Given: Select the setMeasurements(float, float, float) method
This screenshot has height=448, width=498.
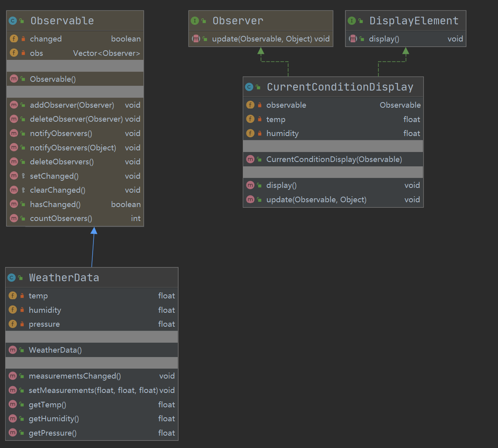Looking at the screenshot, I should (x=93, y=390).
